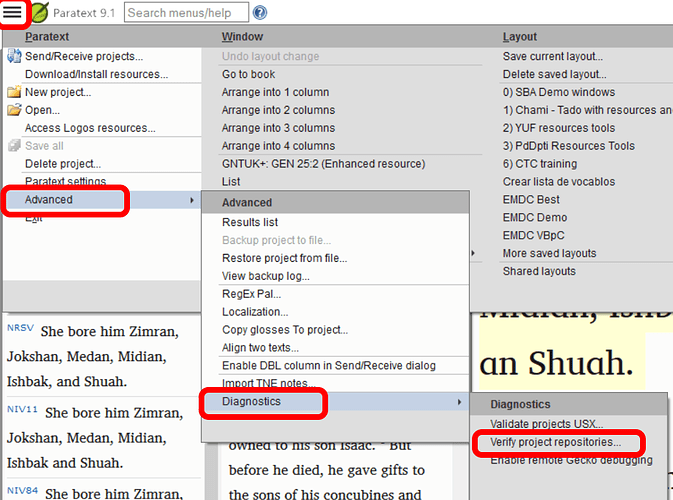
Task: Load PdDpti Resources Tools layout
Action: tap(569, 146)
